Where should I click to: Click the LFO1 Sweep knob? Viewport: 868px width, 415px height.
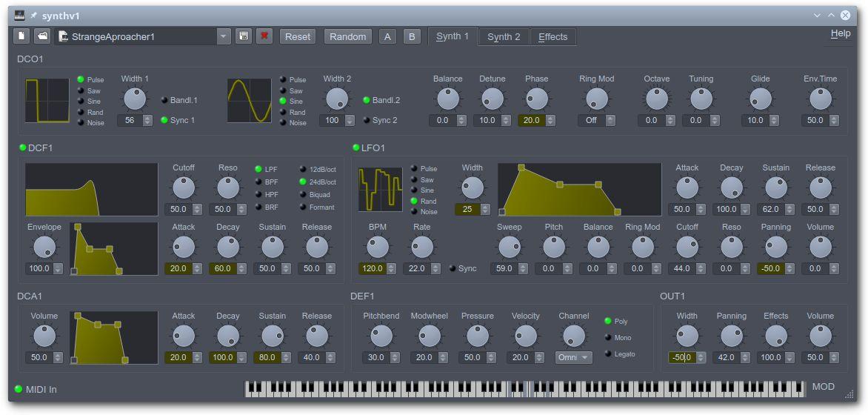point(510,247)
